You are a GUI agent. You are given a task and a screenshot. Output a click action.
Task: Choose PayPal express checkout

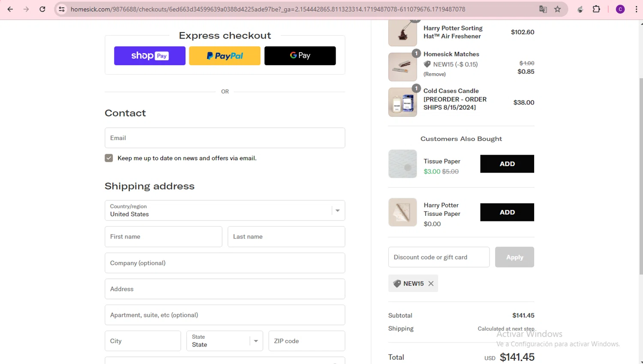[225, 56]
